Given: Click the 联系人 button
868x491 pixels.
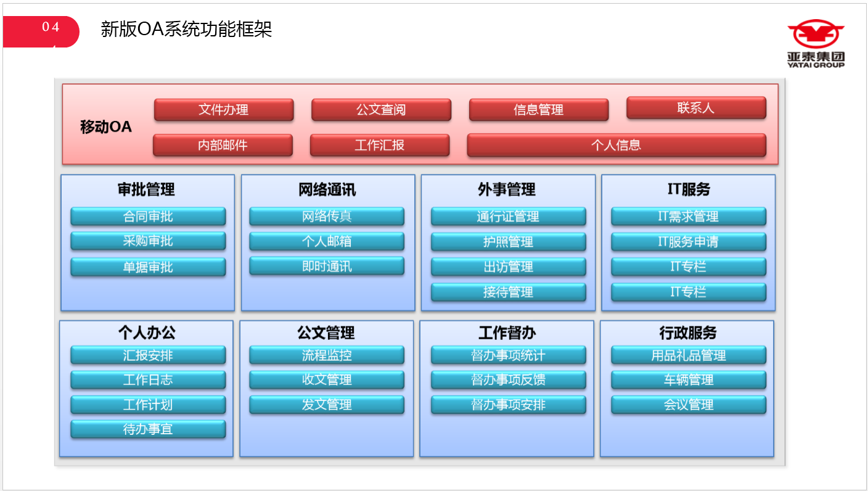Looking at the screenshot, I should (x=696, y=108).
